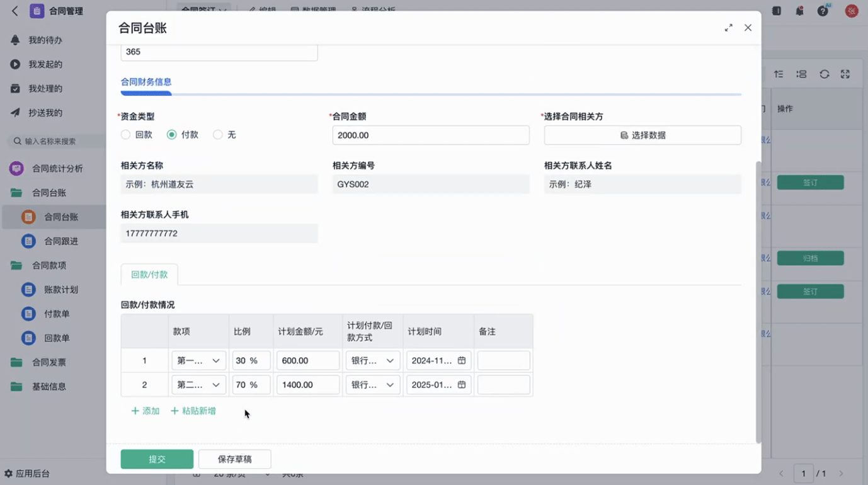Click the 合同金额 input field
The width and height of the screenshot is (868, 485).
pos(431,135)
